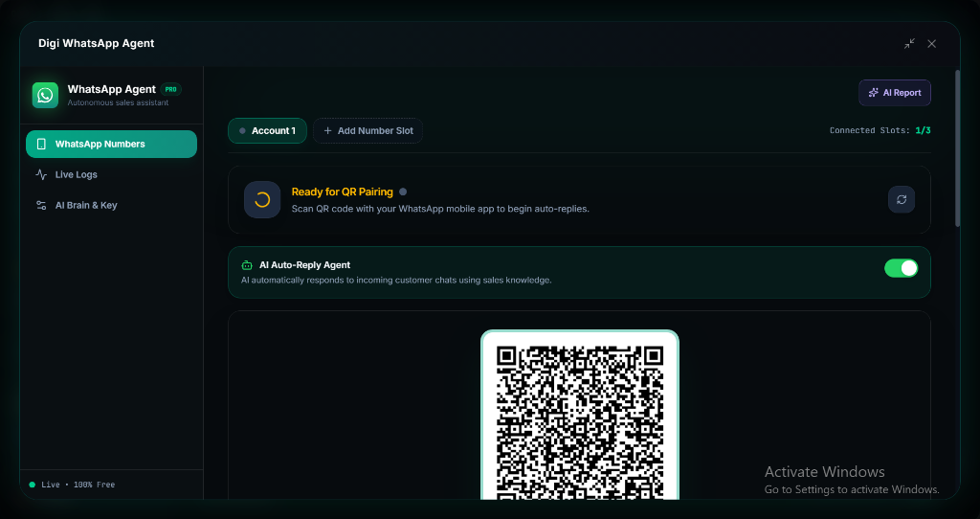Click the sparkle icon in AI Report
This screenshot has height=519, width=980.
point(874,93)
